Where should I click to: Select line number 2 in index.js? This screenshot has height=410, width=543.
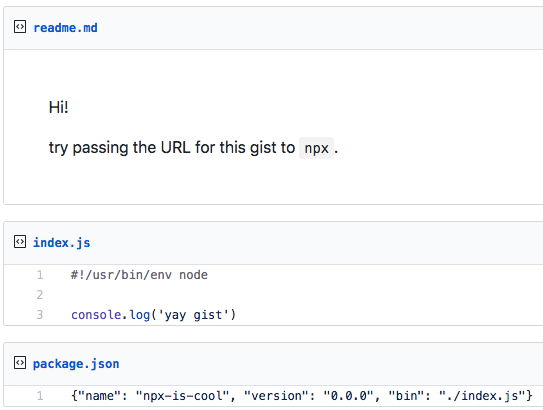coord(40,295)
